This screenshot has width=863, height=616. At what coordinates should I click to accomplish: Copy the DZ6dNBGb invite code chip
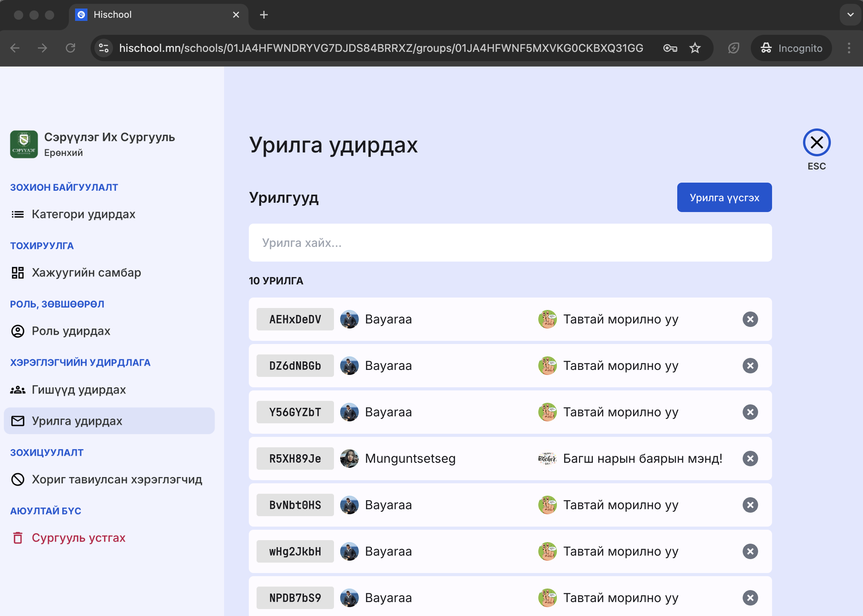tap(295, 366)
